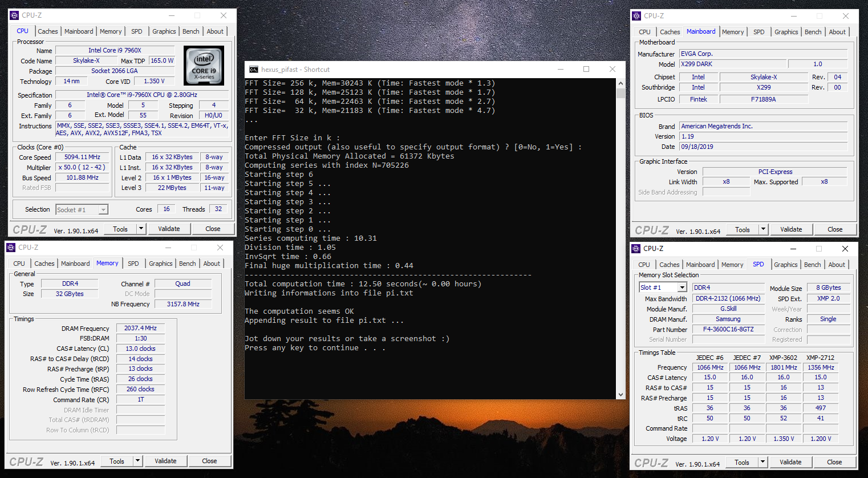Screen dimensions: 868x478
Task: Click Tools button in Memory window
Action: tap(117, 461)
